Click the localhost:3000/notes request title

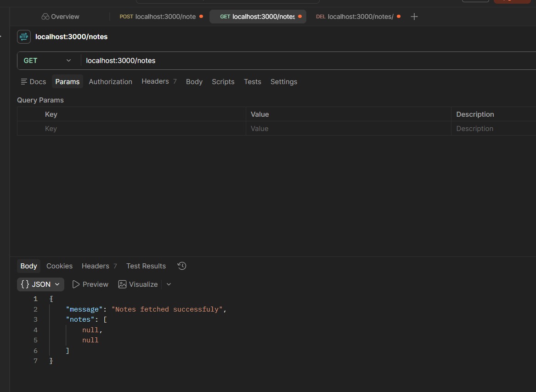(72, 37)
